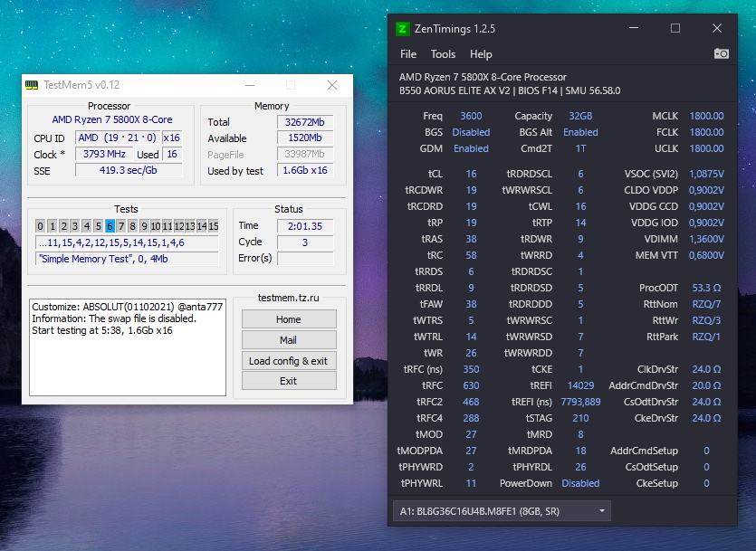Click the tREFI (ns) value 7793,889
This screenshot has width=756, height=551.
click(580, 402)
